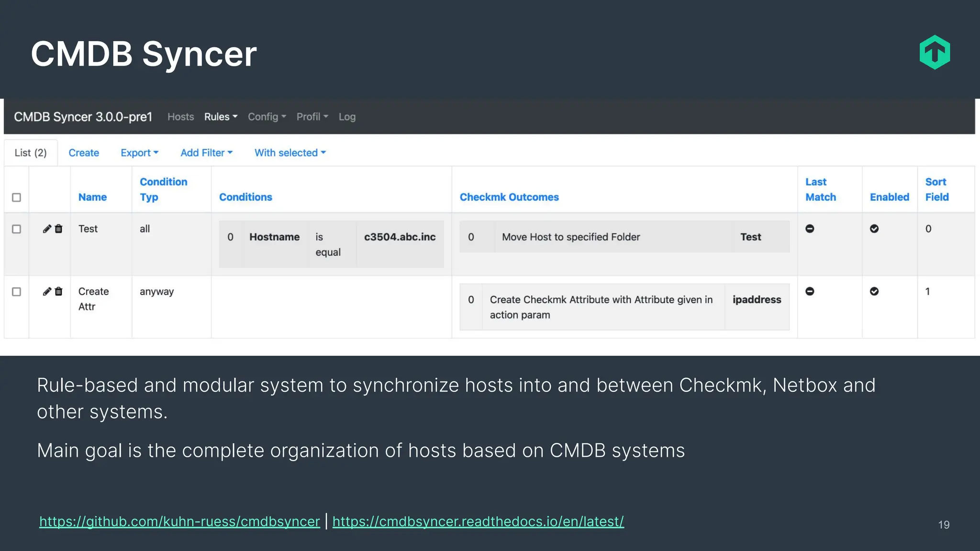The image size is (980, 551).
Task: Click Last Match minus icon for Test
Action: pyautogui.click(x=810, y=229)
